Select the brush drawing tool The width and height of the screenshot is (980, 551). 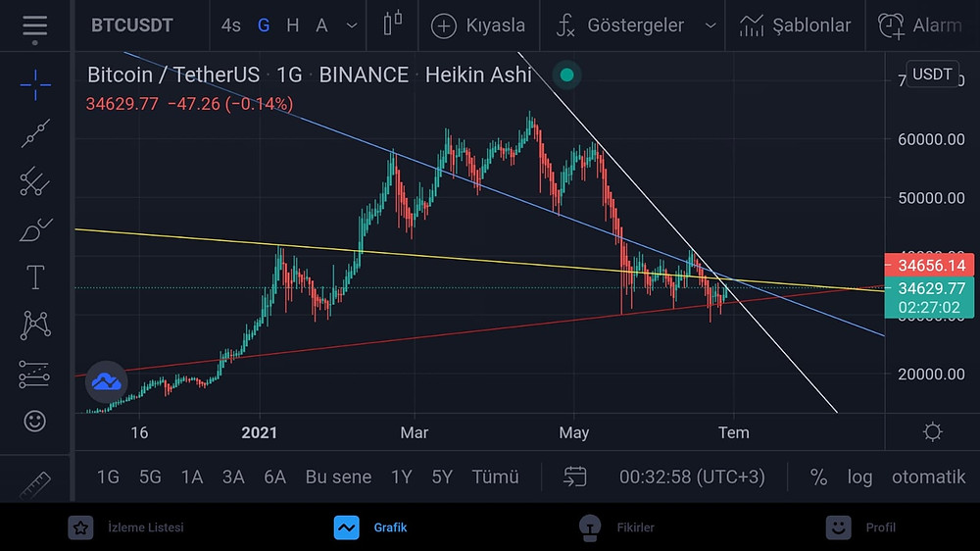[35, 229]
